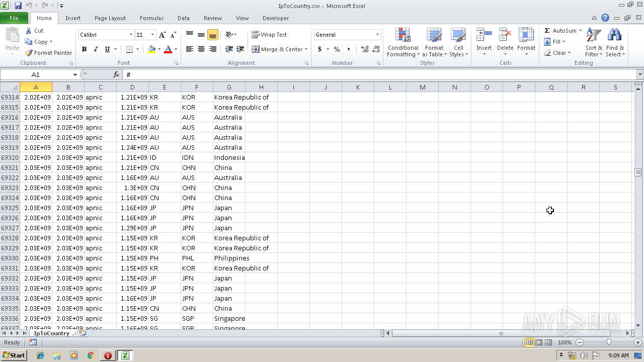Viewport: 644px width, 362px height.
Task: Expand the number format General dropdown
Action: [377, 35]
